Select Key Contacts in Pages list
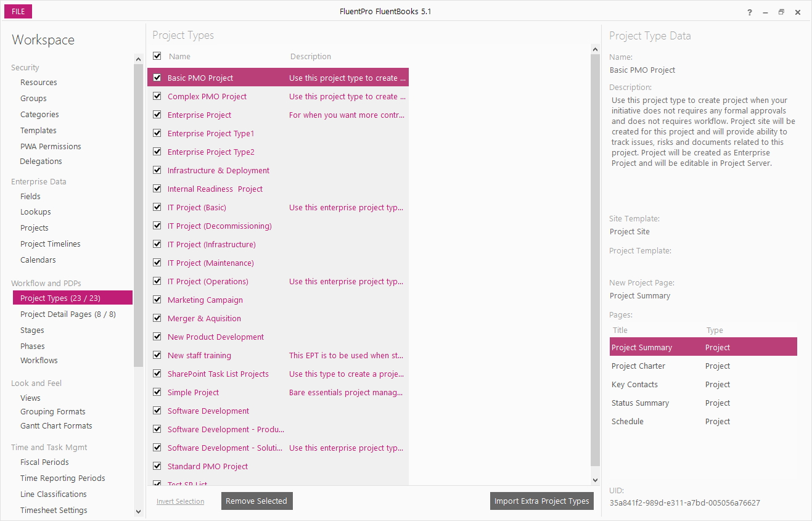Screen dimensions: 812x521 [x=703, y=384]
